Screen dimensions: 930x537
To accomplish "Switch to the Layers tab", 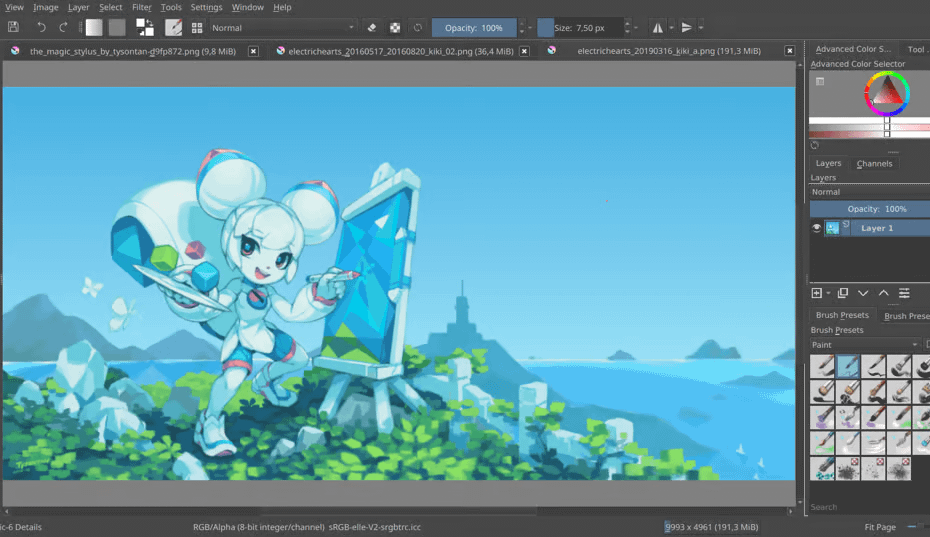I will coord(828,163).
